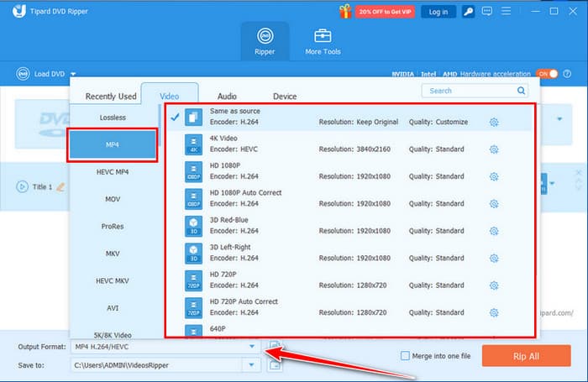Click the key register icon
588x382 pixels.
467,12
